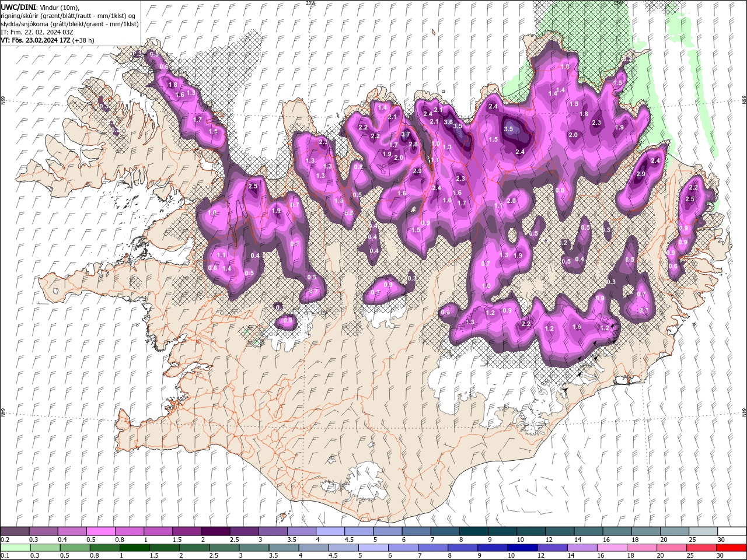Select light pink lower legend swatch between 16 and 18
Screen dimensions: 747x560
pyautogui.click(x=612, y=547)
